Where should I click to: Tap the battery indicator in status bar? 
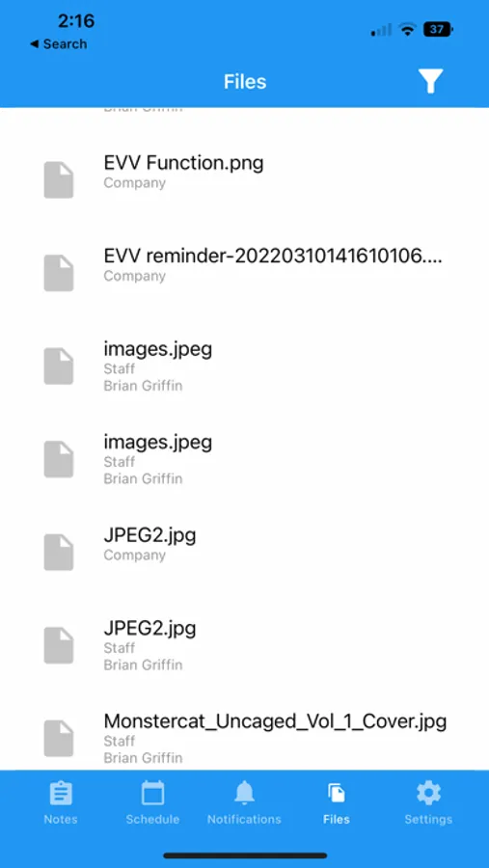click(438, 29)
